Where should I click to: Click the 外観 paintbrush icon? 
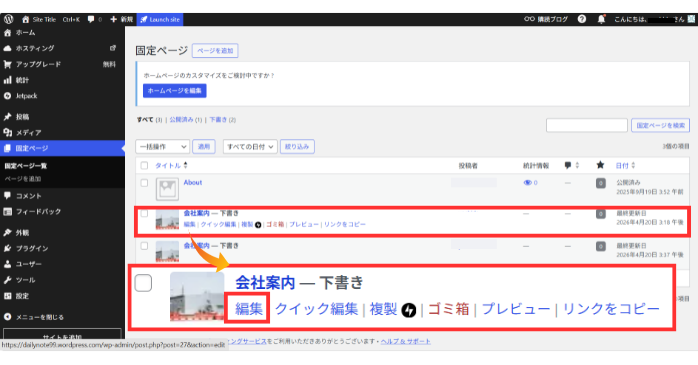(8, 232)
